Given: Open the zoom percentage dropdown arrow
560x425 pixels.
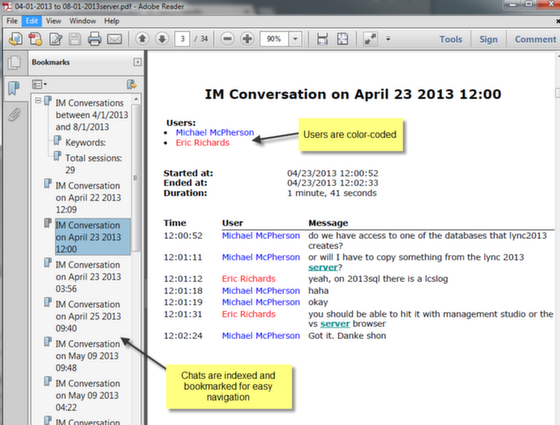Looking at the screenshot, I should coord(295,39).
